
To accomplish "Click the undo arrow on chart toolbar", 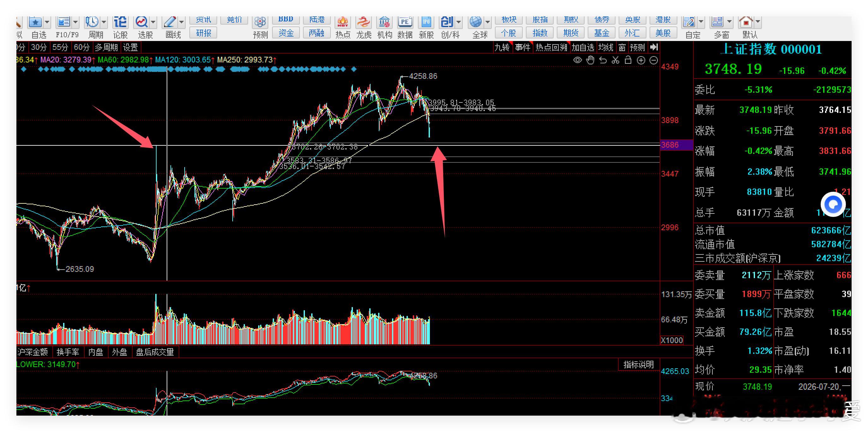I will pos(603,60).
